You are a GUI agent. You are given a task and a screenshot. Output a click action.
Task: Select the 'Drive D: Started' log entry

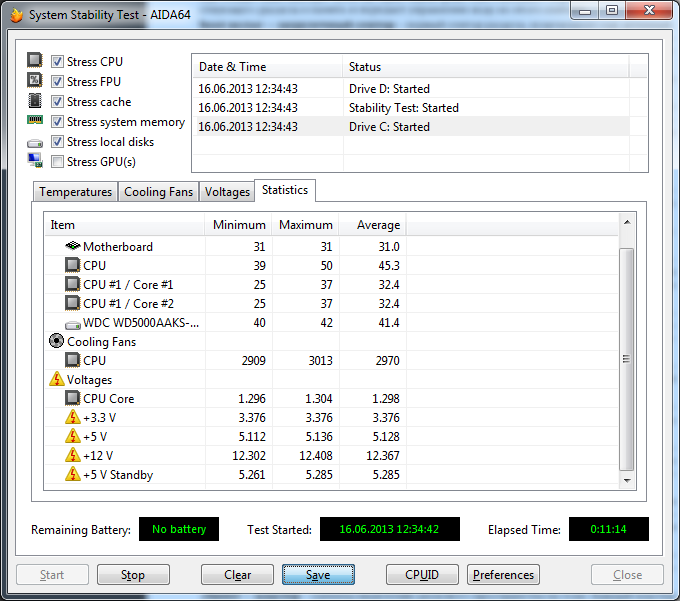tap(411, 88)
